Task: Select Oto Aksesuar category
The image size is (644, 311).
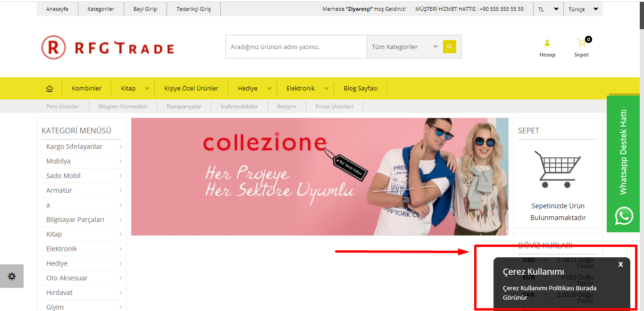Action: 67,278
